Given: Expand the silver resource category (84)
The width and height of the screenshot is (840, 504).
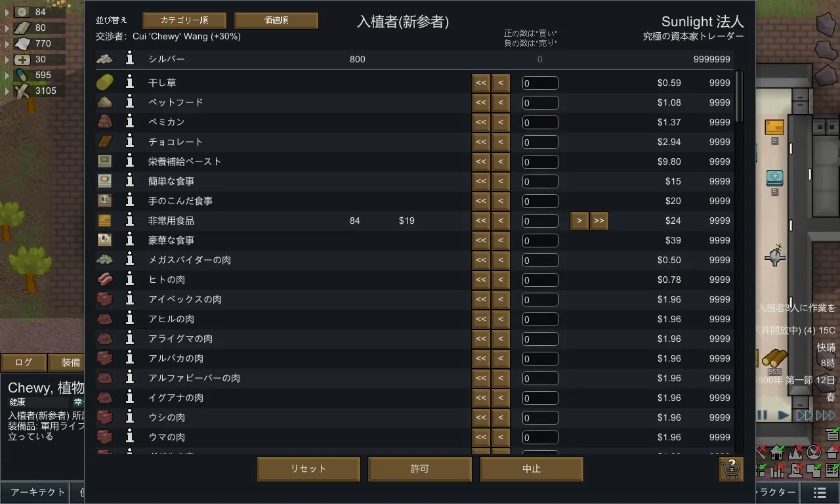Looking at the screenshot, I should tap(7, 12).
